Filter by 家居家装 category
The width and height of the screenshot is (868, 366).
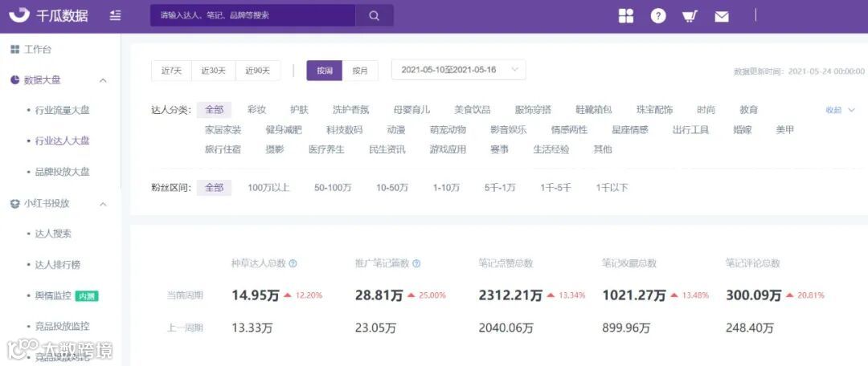(x=223, y=131)
